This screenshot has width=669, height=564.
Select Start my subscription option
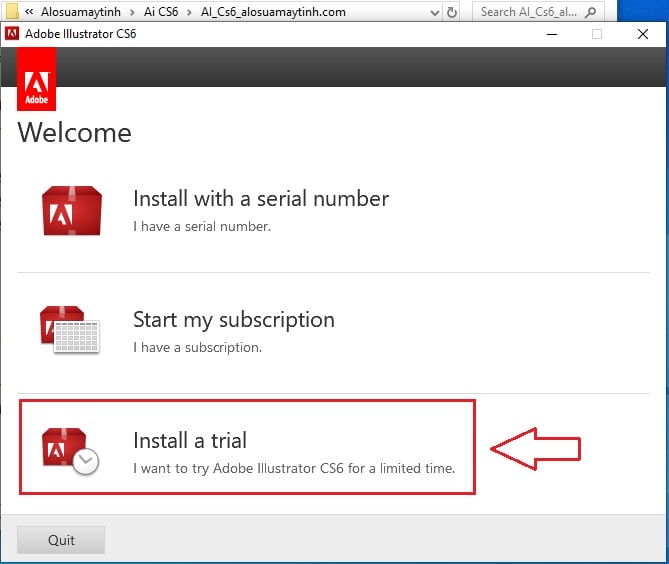pyautogui.click(x=234, y=320)
